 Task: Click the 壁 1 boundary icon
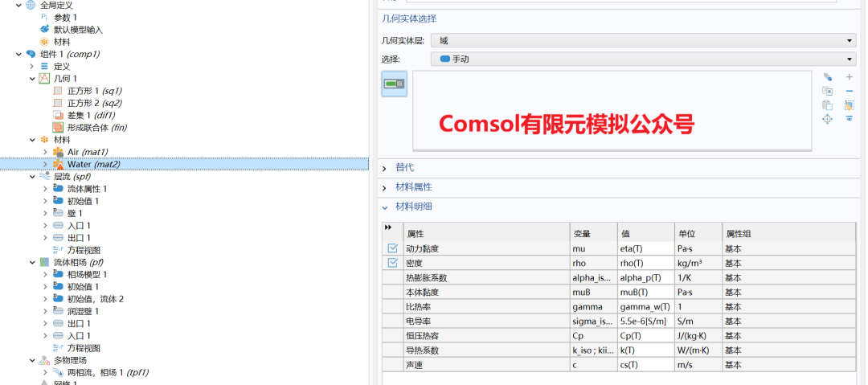(x=58, y=213)
